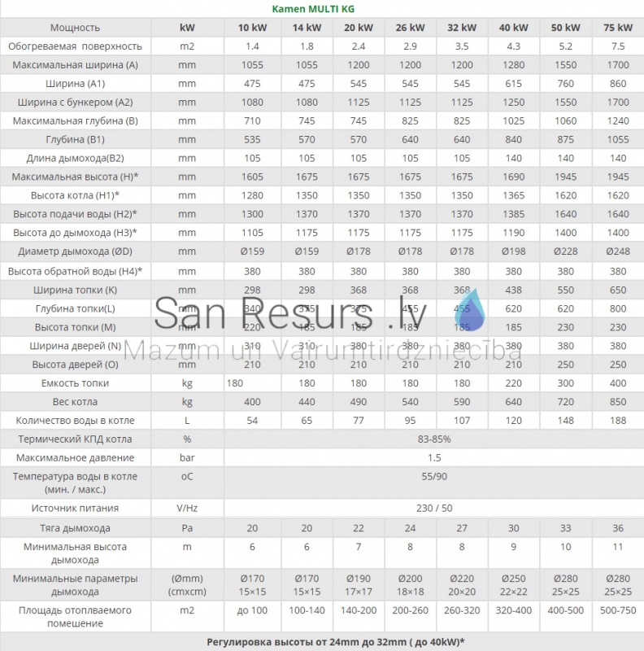Click the '1605' maximum height cell
Screen dimensions: 644x651
pyautogui.click(x=252, y=177)
